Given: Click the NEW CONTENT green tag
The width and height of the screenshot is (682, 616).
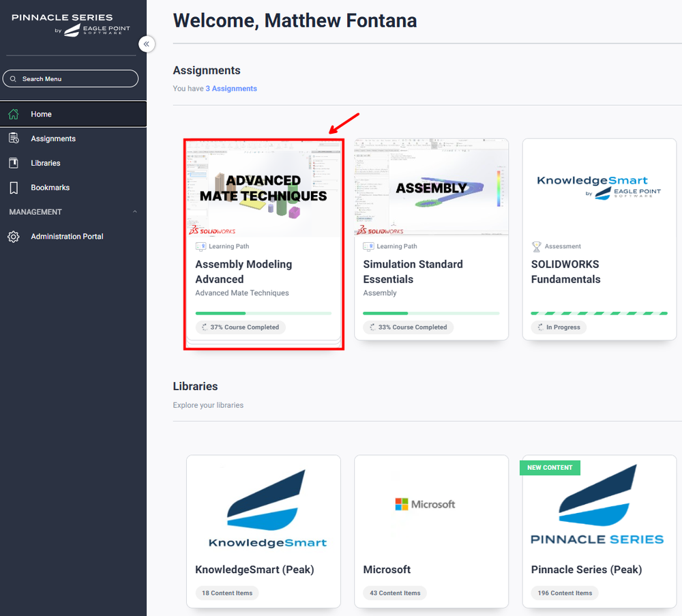Looking at the screenshot, I should click(550, 468).
